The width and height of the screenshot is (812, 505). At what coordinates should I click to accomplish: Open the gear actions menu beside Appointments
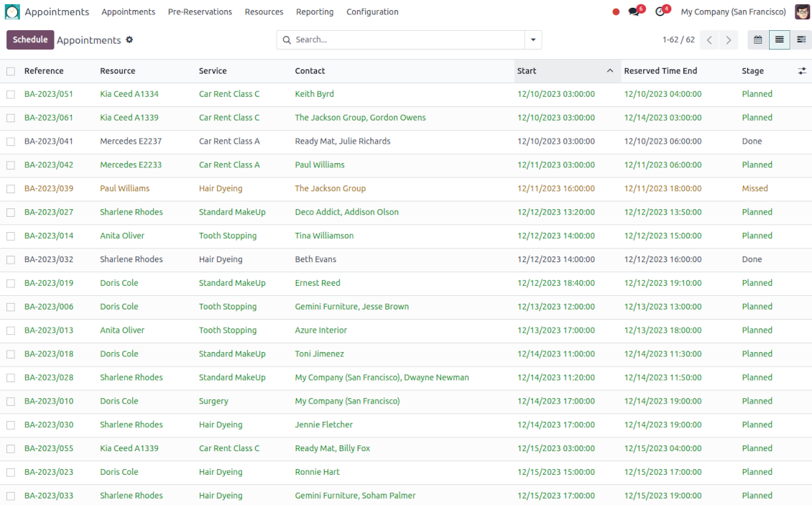point(129,40)
